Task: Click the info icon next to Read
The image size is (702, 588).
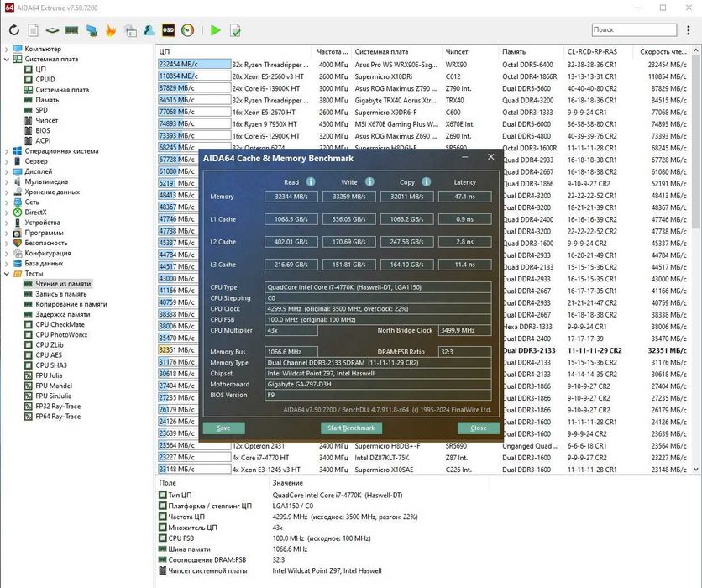Action: (311, 181)
